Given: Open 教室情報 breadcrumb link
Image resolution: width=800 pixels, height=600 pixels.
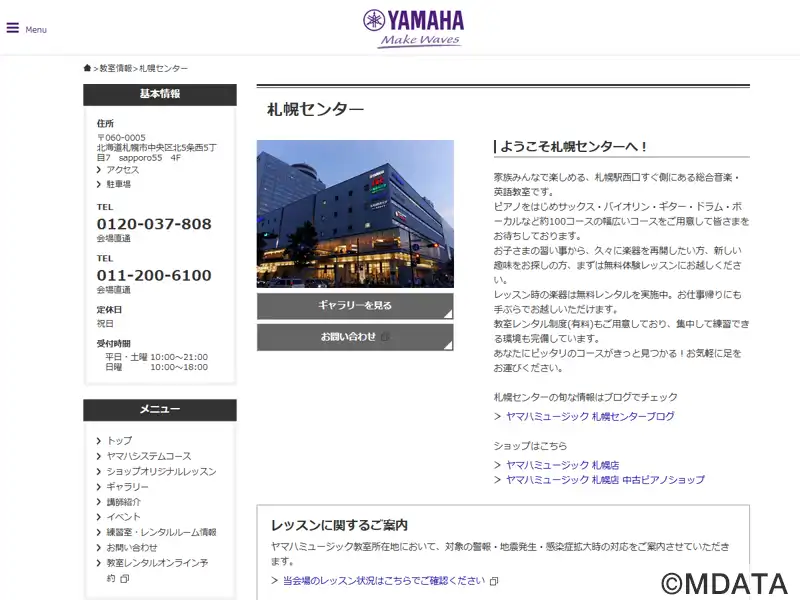Looking at the screenshot, I should click(116, 68).
